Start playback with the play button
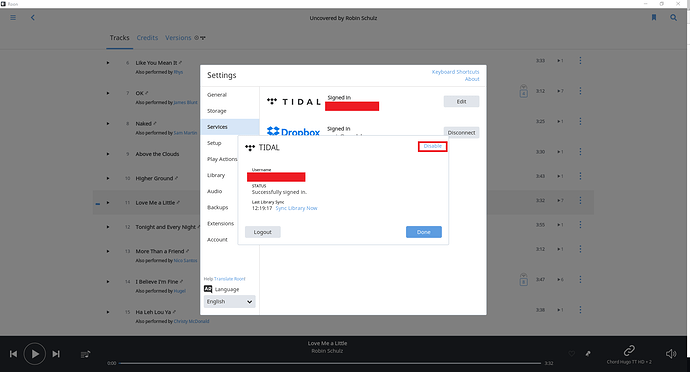The height and width of the screenshot is (372, 690). pyautogui.click(x=35, y=354)
